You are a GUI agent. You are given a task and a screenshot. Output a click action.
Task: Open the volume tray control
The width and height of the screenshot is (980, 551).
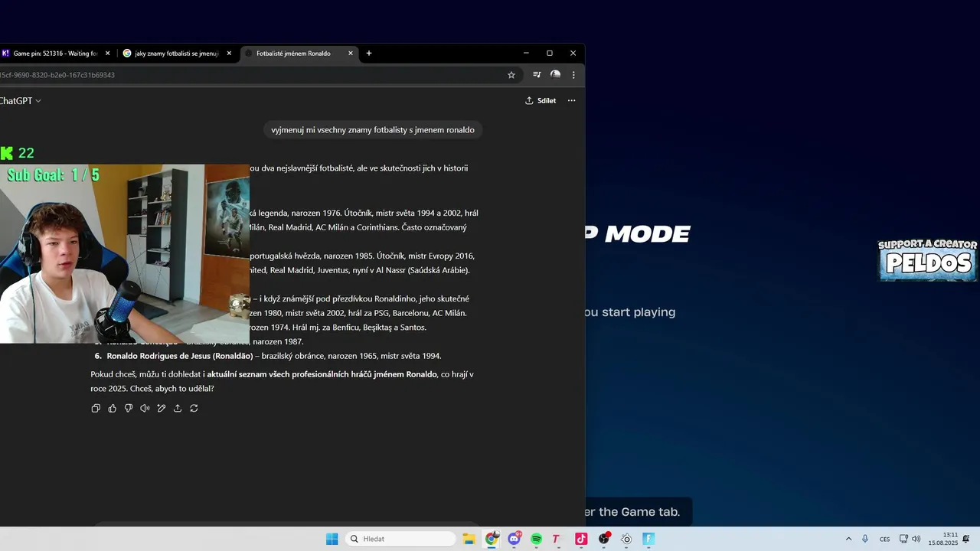pos(916,539)
